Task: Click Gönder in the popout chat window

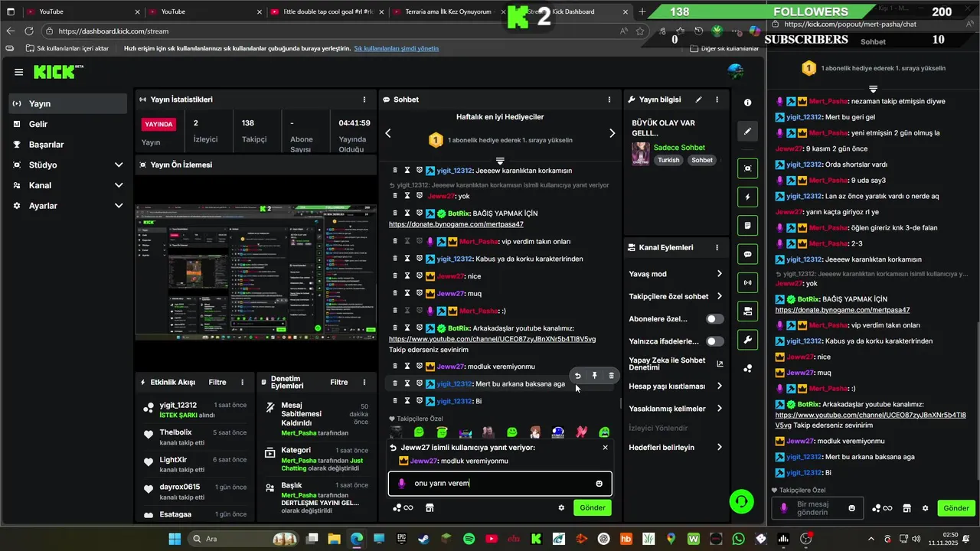Action: 955,508
